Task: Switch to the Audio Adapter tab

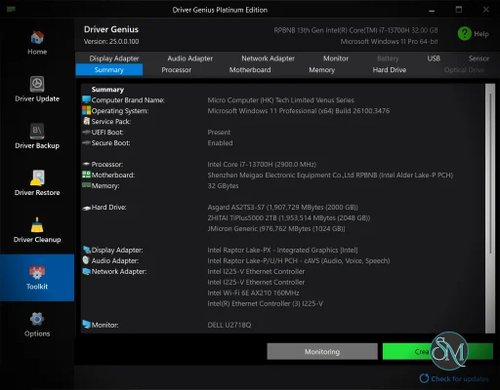Action: 190,58
